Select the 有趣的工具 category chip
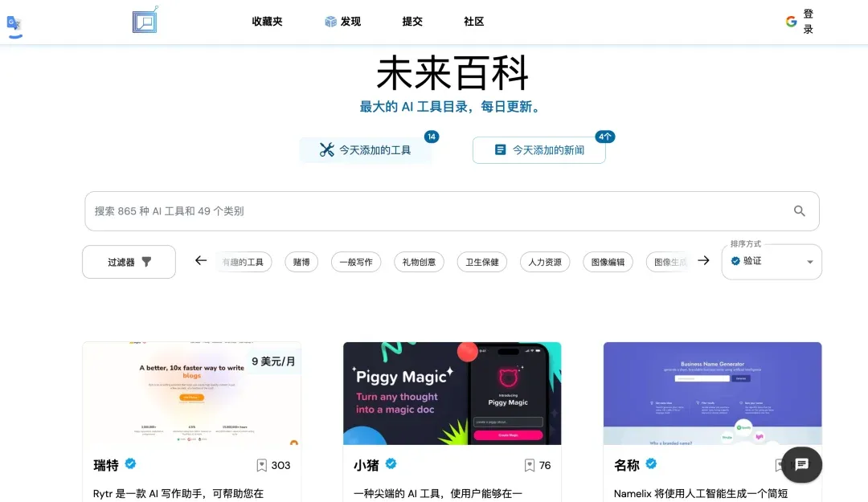Image resolution: width=868 pixels, height=502 pixels. click(x=244, y=262)
